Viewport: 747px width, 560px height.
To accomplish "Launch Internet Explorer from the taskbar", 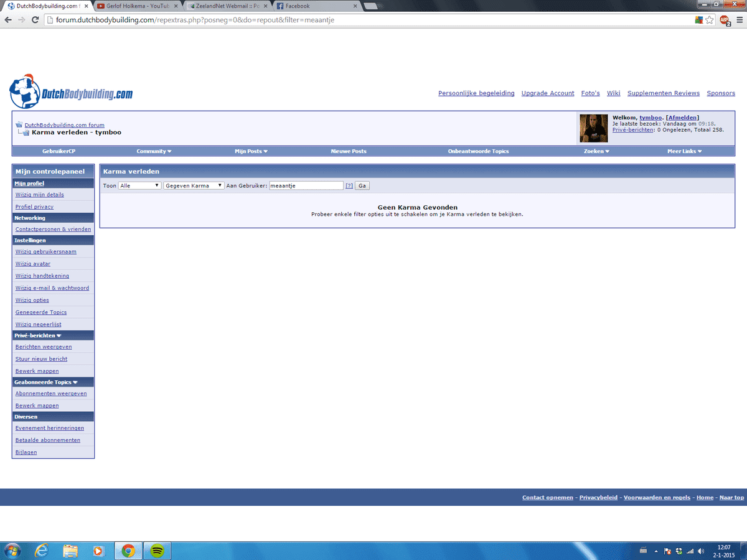I will [42, 551].
